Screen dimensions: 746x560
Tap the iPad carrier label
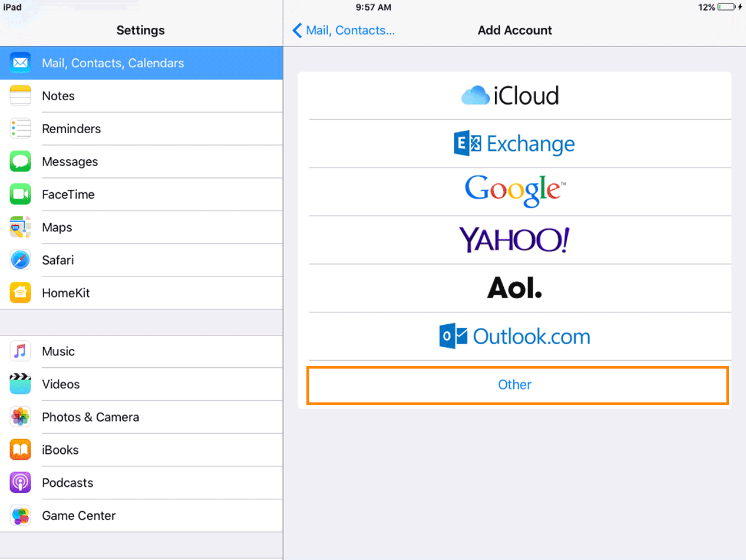coord(12,7)
